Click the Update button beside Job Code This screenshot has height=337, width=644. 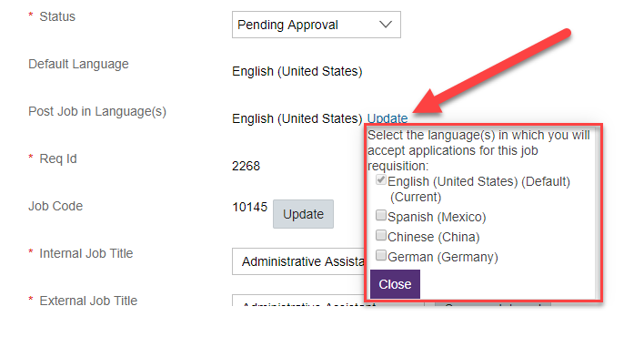pos(303,214)
